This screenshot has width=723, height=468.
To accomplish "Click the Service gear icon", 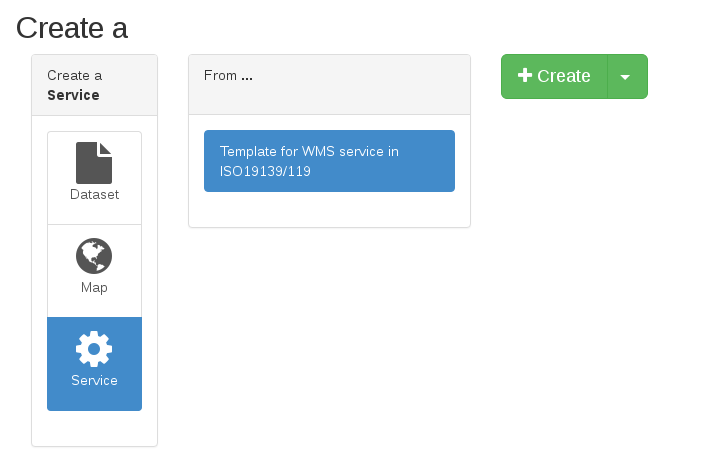I will coord(94,349).
